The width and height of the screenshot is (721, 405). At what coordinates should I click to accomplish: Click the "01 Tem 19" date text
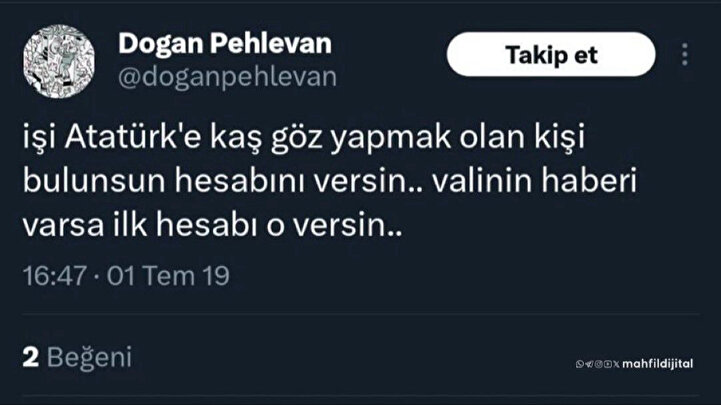(155, 273)
